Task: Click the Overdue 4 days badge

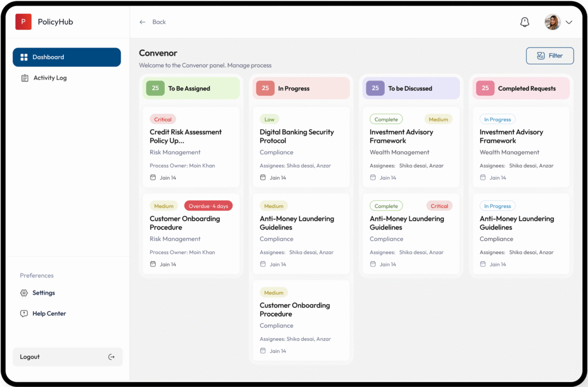Action: (208, 206)
